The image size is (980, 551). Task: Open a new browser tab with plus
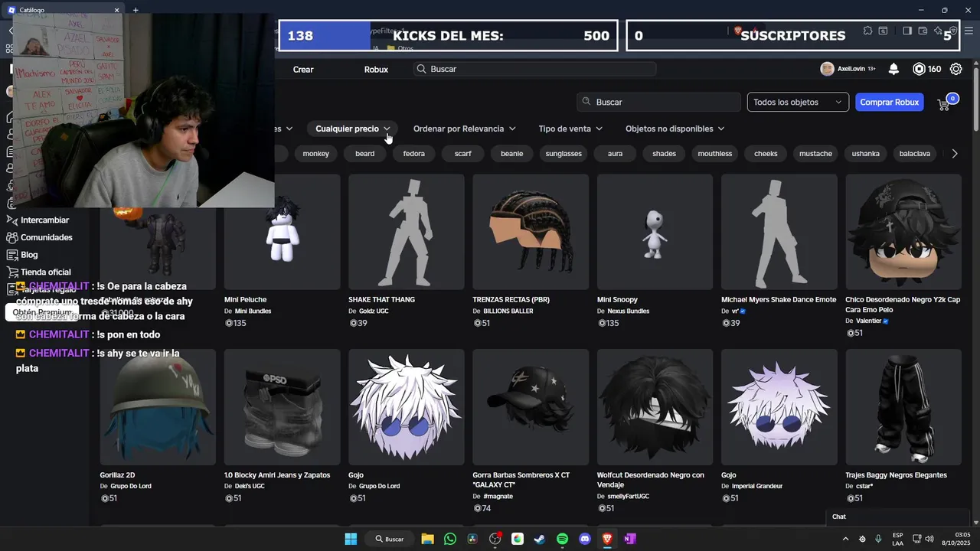tap(136, 10)
